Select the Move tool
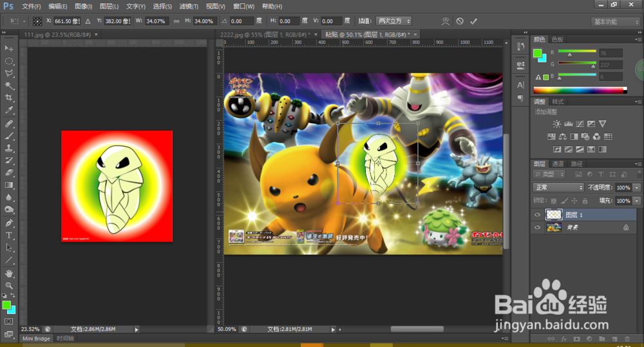Viewport: 644px width, 347px height. coord(8,48)
